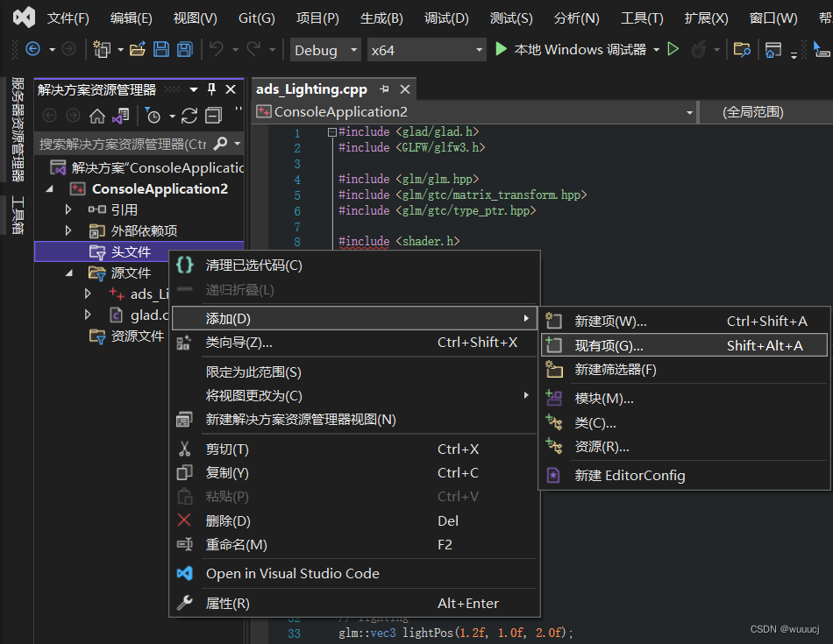The width and height of the screenshot is (833, 644).
Task: Open the 工具(T) menu
Action: (642, 18)
